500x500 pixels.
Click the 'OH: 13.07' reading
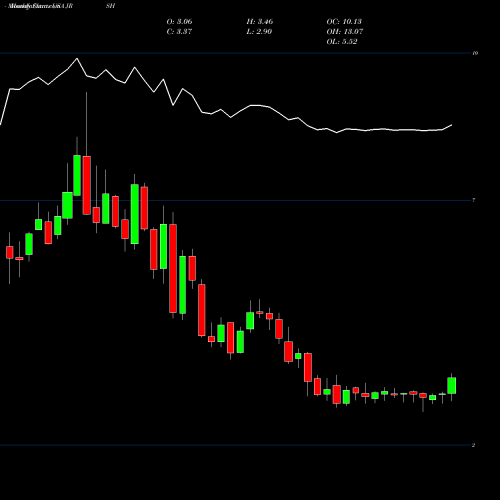[x=345, y=32]
